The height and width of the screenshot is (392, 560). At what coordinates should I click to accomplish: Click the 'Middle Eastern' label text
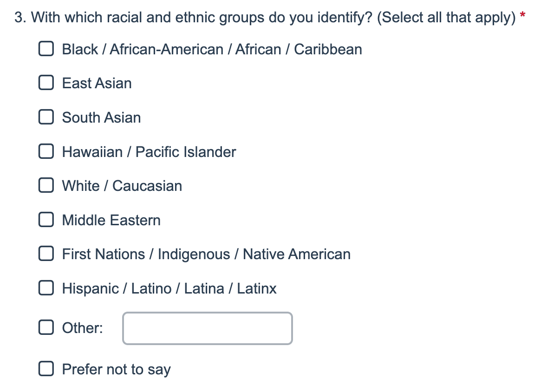111,220
